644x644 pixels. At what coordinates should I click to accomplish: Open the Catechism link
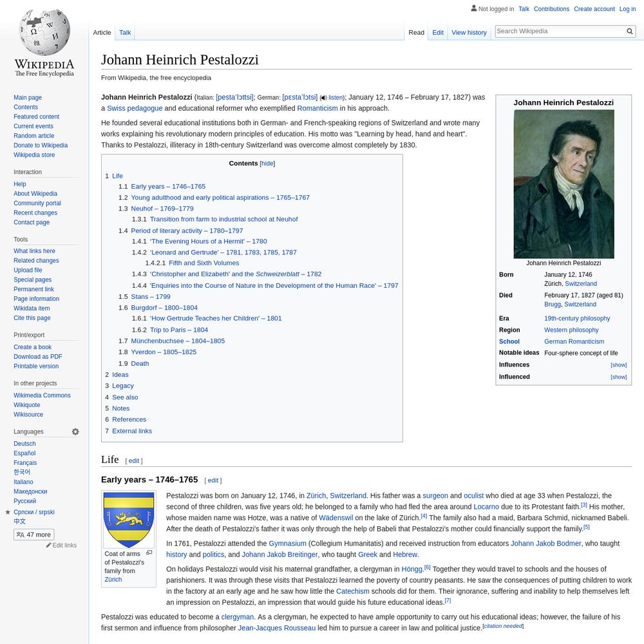click(x=352, y=591)
